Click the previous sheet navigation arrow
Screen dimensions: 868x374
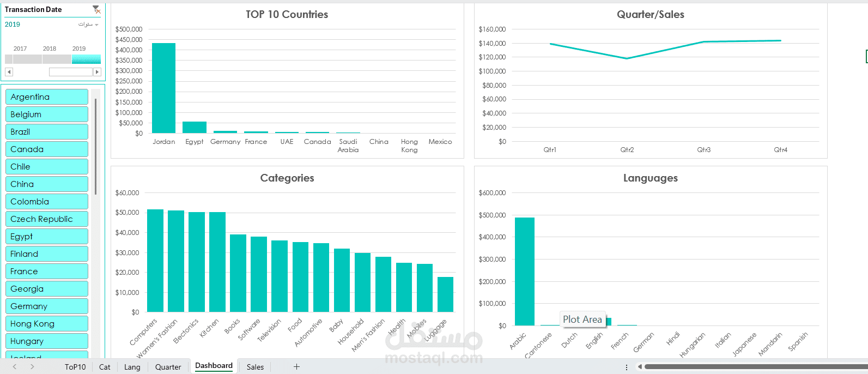point(15,367)
